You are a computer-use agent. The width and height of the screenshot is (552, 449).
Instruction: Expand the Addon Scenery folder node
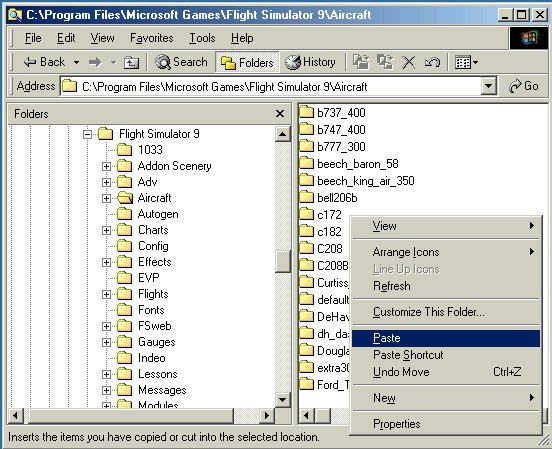click(x=106, y=166)
